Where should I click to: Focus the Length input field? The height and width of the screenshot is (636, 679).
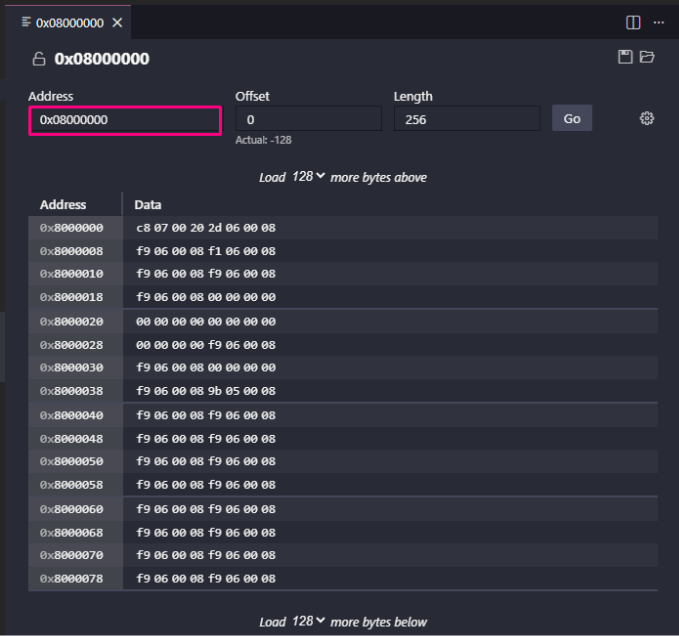point(467,119)
